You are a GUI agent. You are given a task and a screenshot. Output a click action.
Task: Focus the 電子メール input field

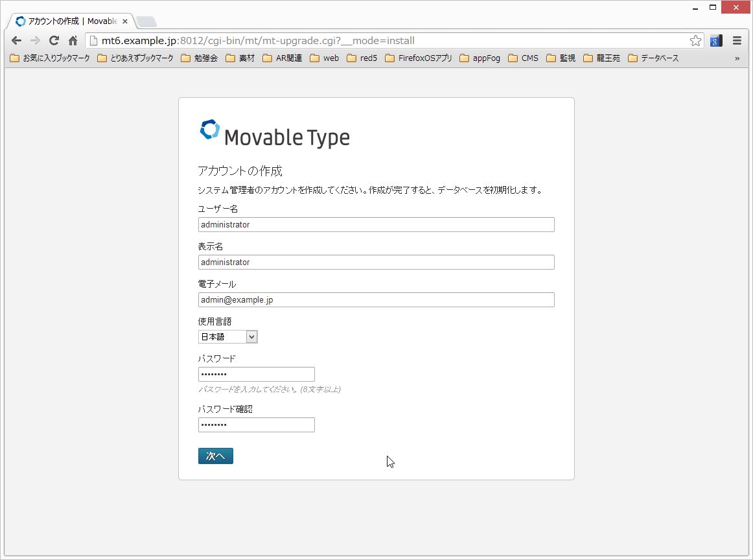(x=376, y=299)
